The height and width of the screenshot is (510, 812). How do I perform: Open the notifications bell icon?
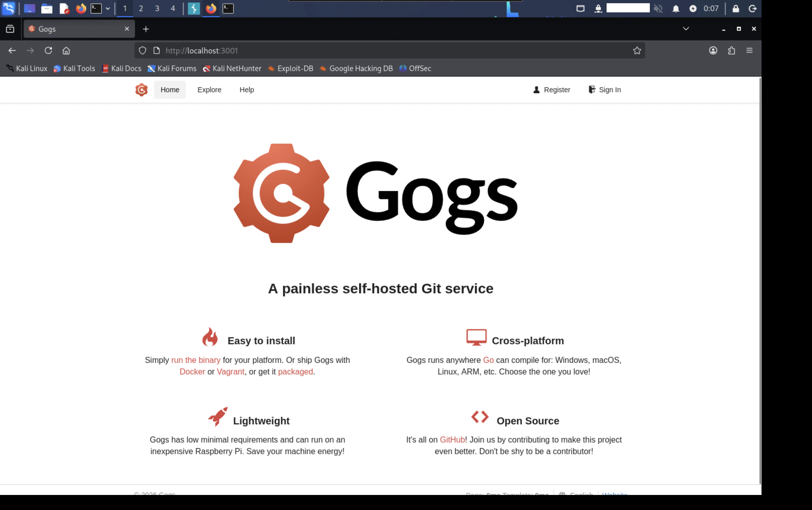tap(676, 8)
